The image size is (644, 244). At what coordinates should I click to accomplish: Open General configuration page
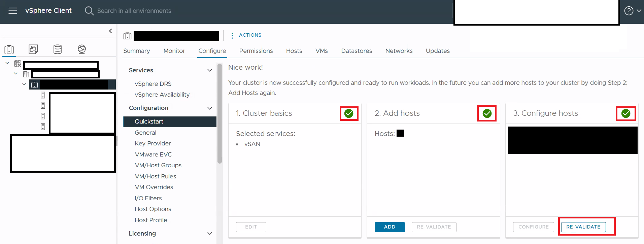(145, 133)
